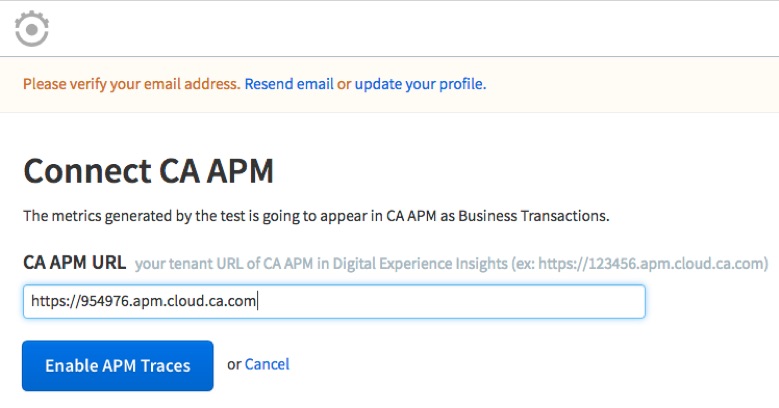Click the CA APM URL field label
Viewport: 779px width, 408px height.
point(75,262)
